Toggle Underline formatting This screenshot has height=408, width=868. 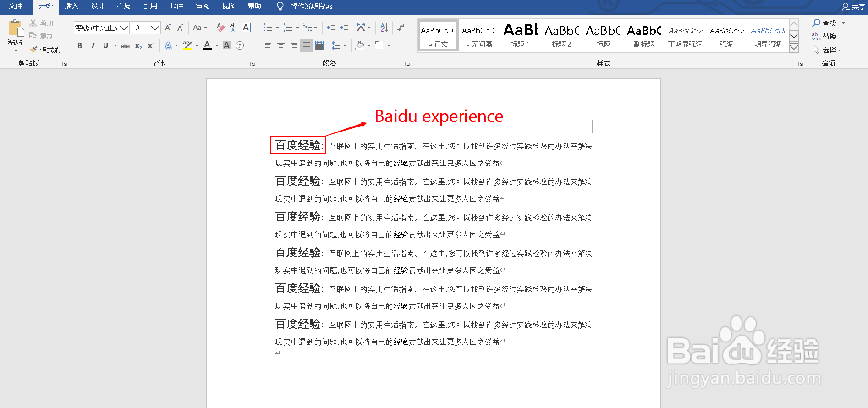coord(105,45)
